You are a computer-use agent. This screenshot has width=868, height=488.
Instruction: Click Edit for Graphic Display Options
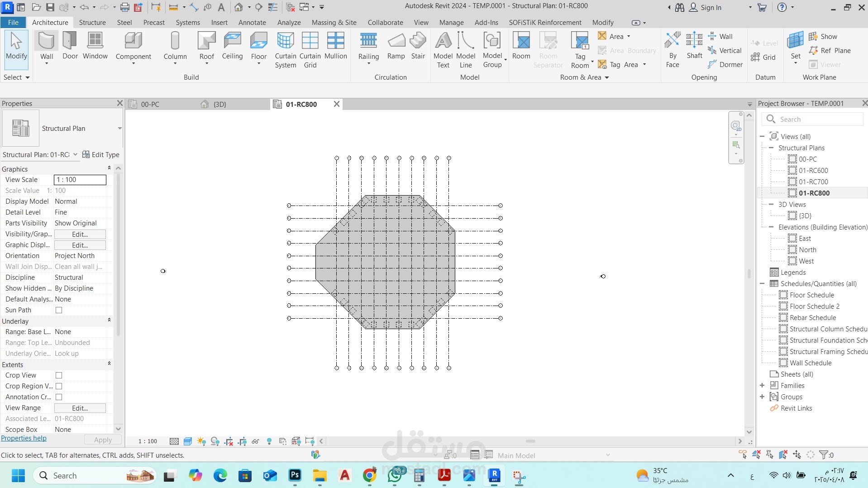(80, 245)
